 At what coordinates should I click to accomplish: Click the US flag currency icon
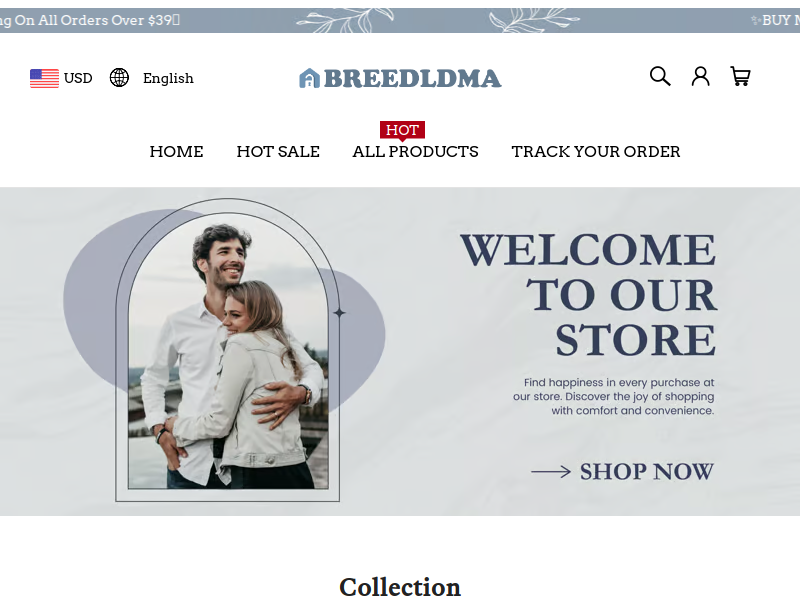44,79
